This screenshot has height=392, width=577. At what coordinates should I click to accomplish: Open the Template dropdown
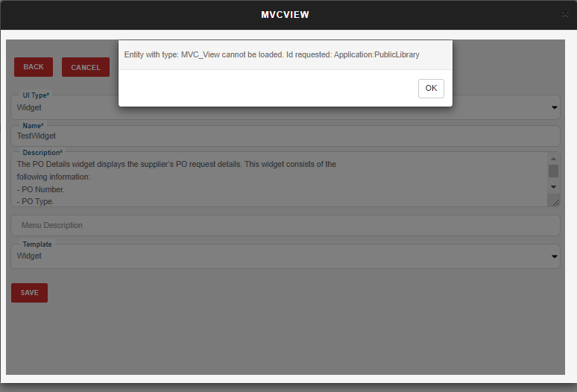pyautogui.click(x=286, y=256)
